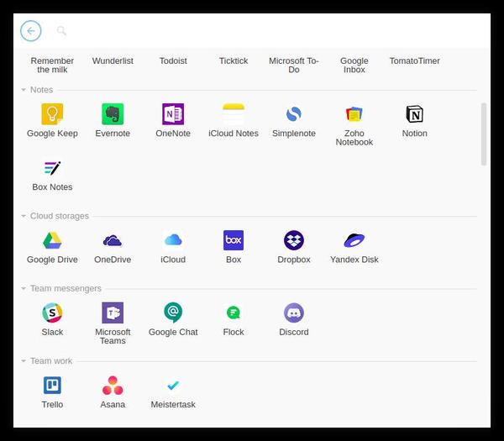Select the Simplenote icon
The height and width of the screenshot is (441, 504).
coord(294,113)
